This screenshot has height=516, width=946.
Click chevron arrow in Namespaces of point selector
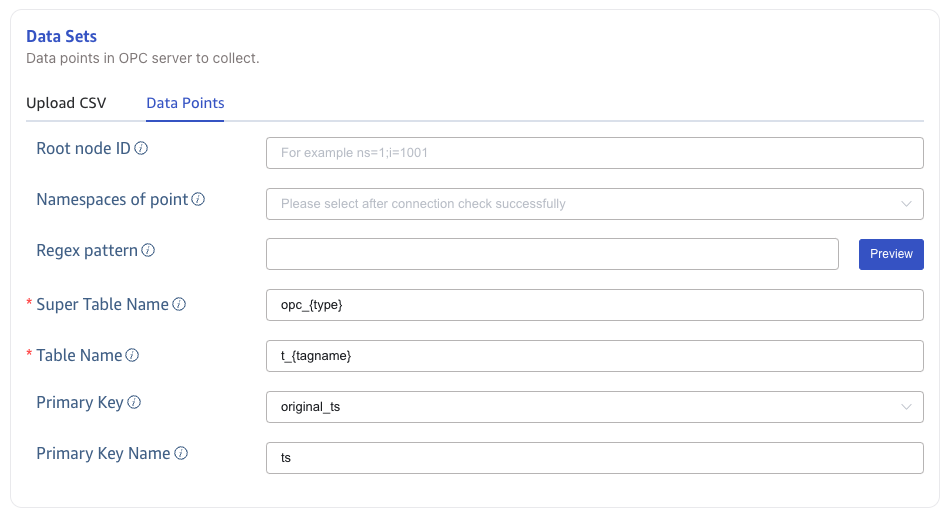pos(906,204)
